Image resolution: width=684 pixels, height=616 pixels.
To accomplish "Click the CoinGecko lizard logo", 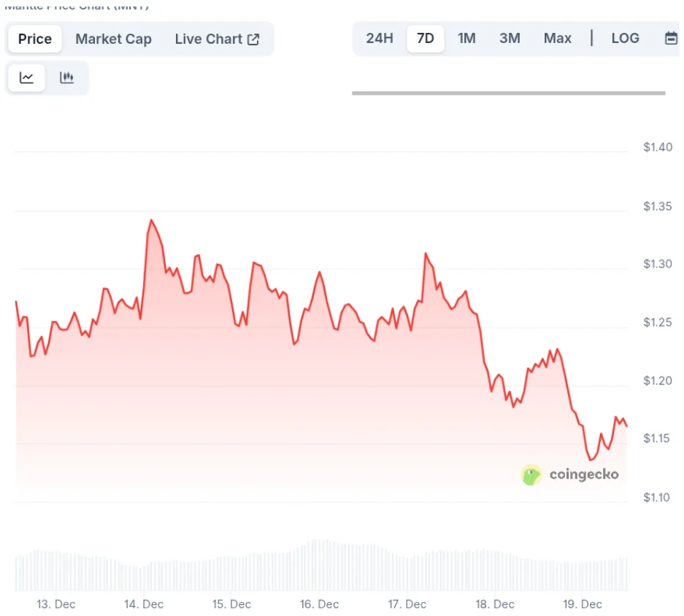I will point(531,475).
